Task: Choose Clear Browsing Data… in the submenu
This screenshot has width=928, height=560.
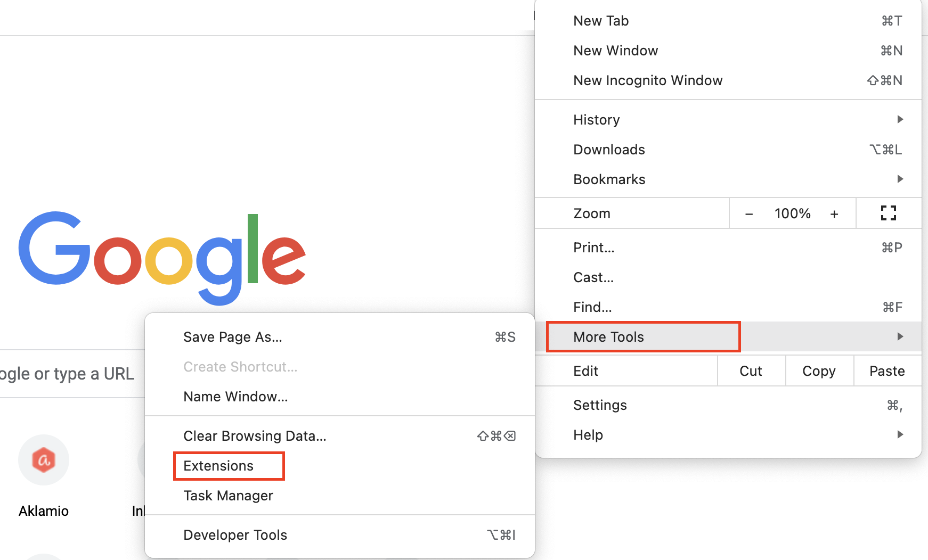Action: coord(340,436)
